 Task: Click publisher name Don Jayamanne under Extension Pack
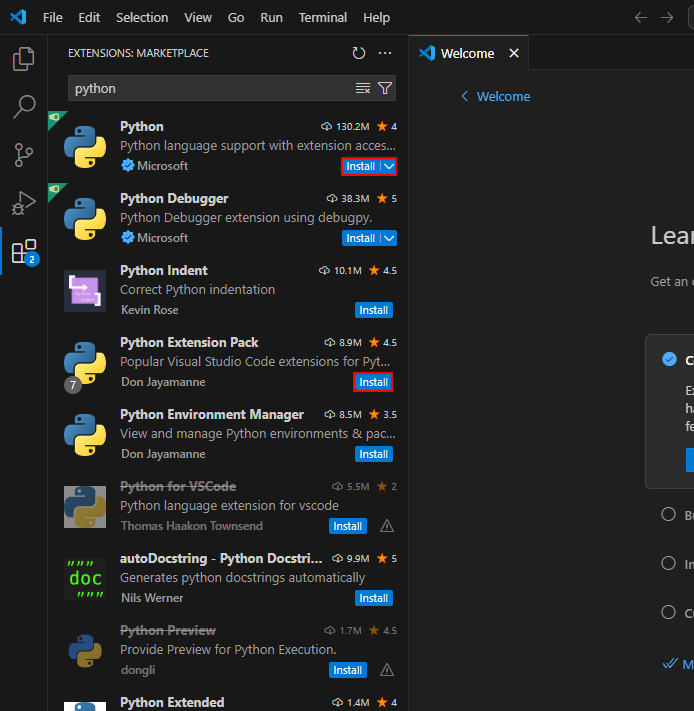[163, 382]
